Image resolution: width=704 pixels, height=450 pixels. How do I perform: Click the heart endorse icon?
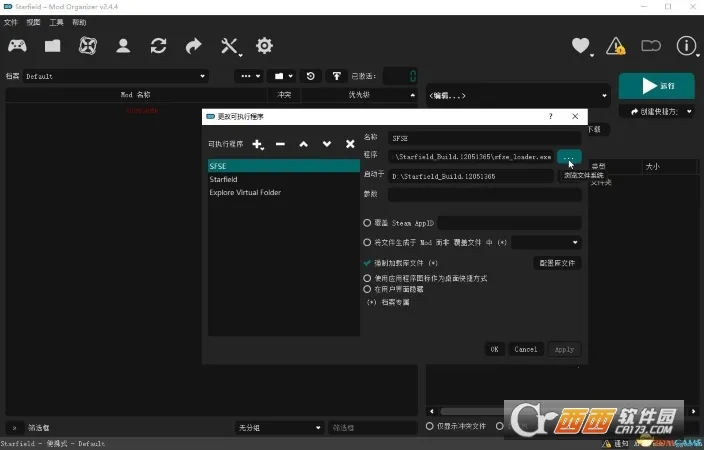580,46
